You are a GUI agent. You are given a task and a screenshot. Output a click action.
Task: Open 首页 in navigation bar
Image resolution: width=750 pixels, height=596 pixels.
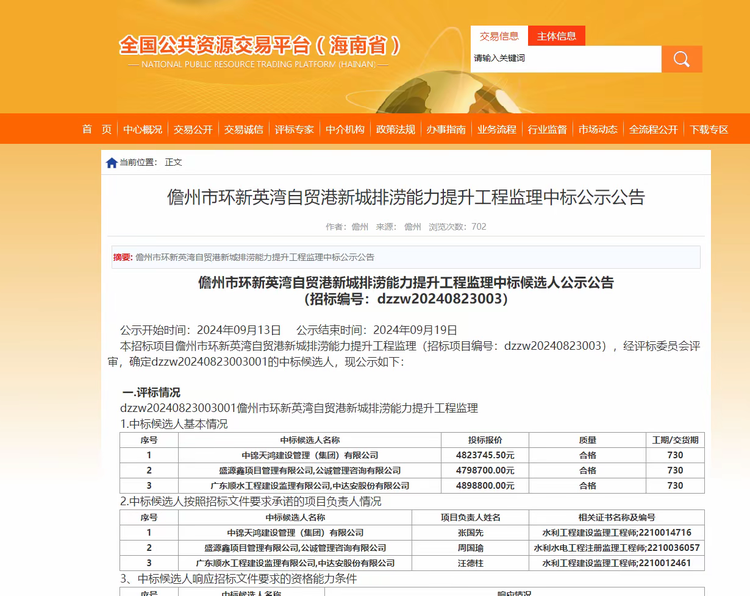[97, 129]
